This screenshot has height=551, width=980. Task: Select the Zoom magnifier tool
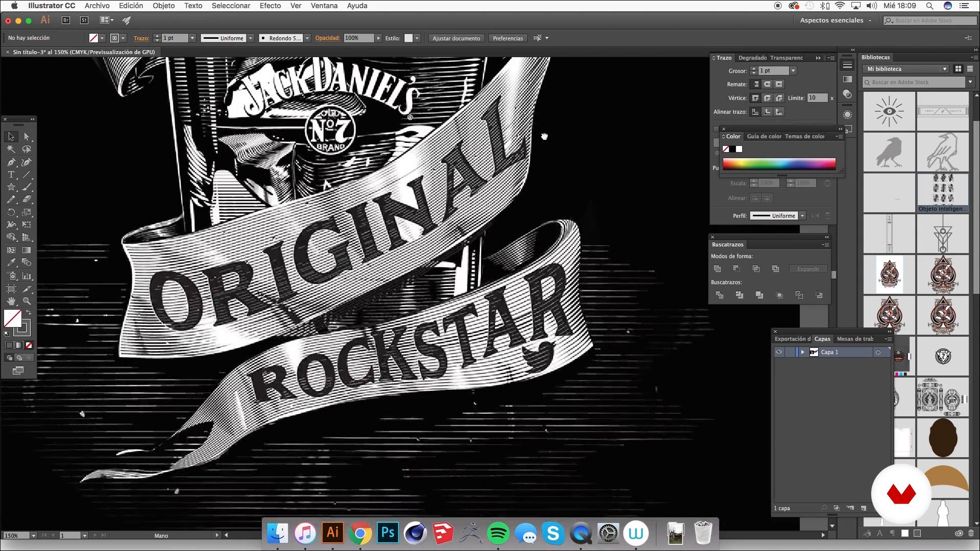[x=27, y=301]
